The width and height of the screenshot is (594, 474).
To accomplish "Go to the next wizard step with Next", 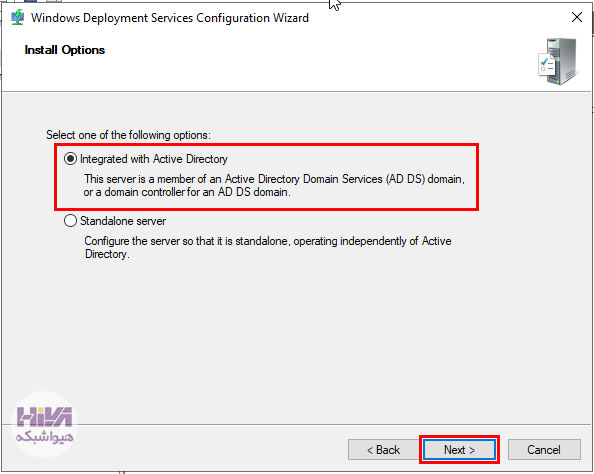I will pos(459,450).
